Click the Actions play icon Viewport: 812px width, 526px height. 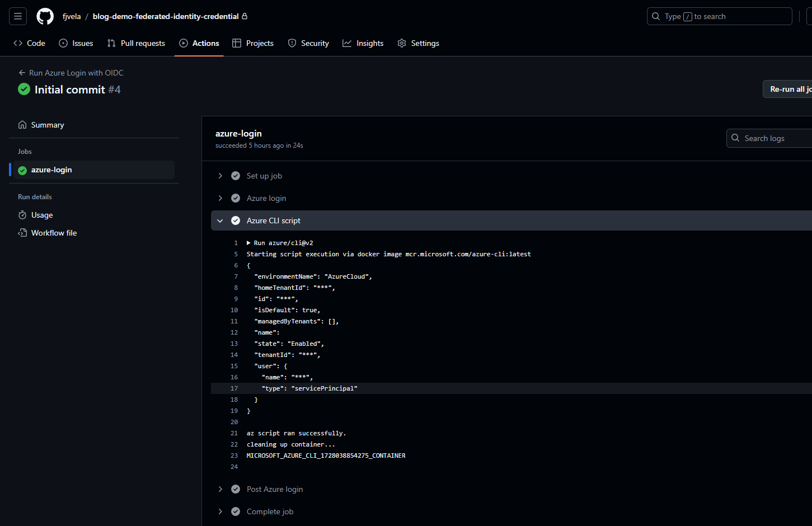click(184, 43)
